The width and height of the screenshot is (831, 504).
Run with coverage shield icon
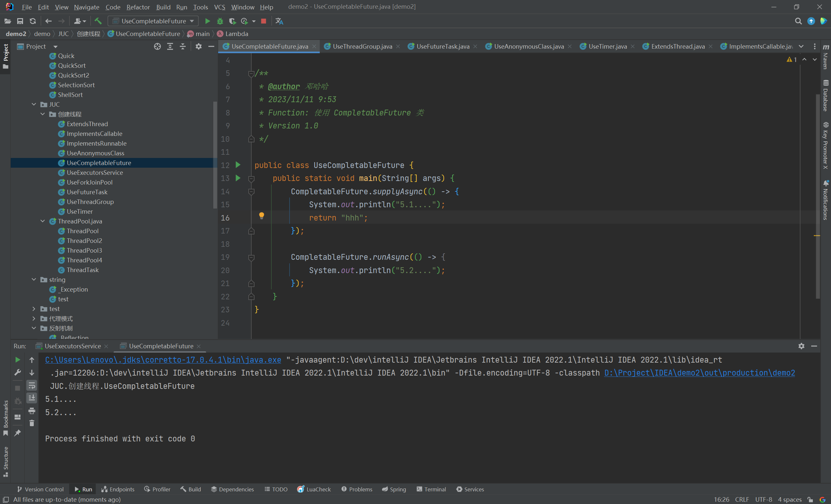click(232, 21)
